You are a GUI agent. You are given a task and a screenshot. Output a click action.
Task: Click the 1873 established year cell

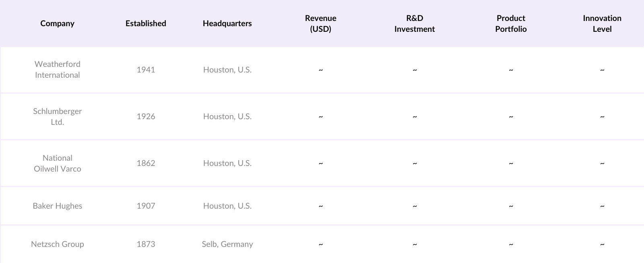tap(146, 244)
